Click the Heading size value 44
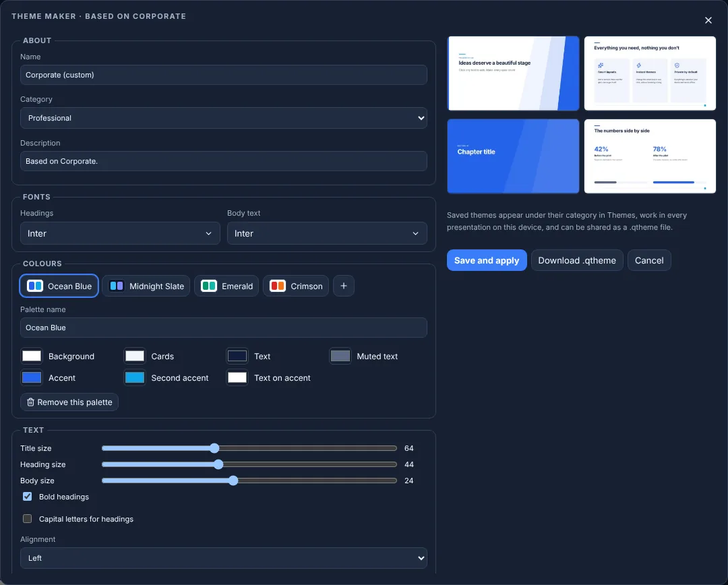This screenshot has height=585, width=728. pyautogui.click(x=408, y=464)
